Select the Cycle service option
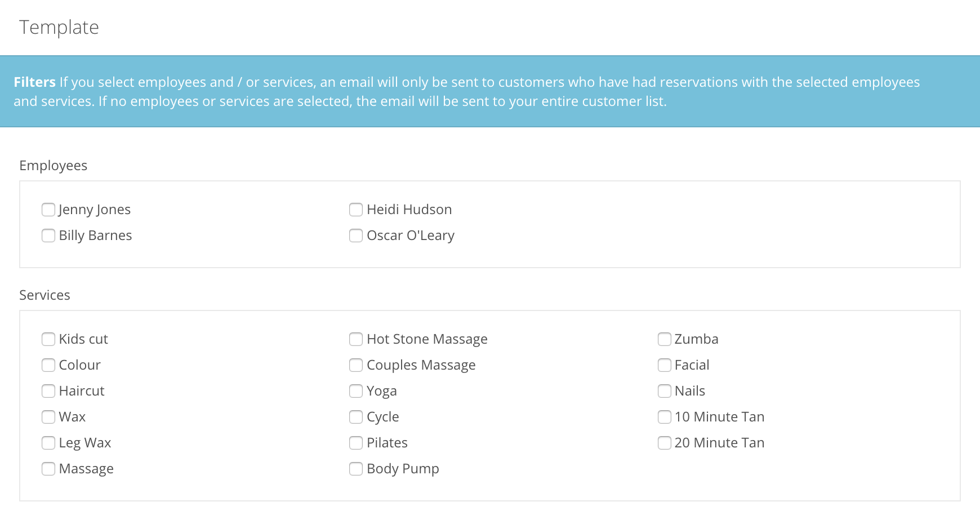This screenshot has height=515, width=980. [x=356, y=417]
